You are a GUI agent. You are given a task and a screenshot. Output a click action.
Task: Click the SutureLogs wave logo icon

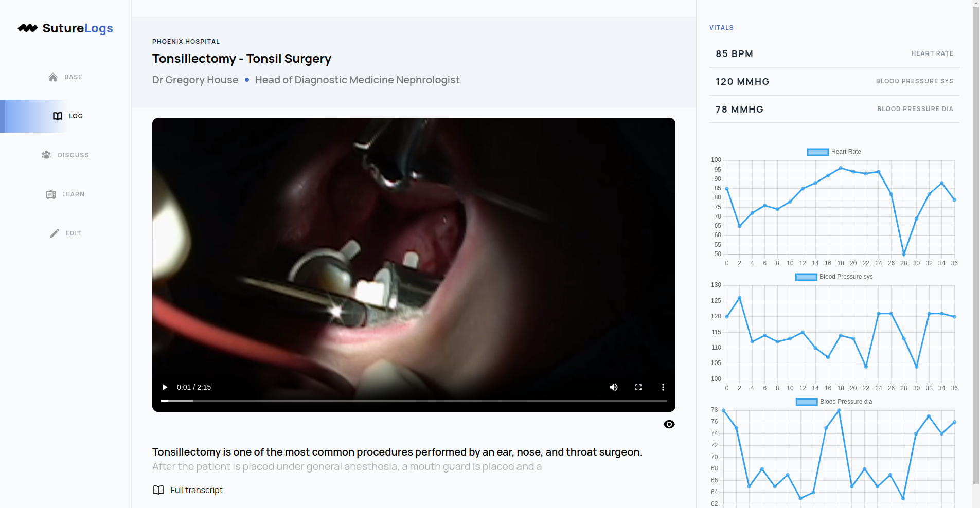[28, 28]
